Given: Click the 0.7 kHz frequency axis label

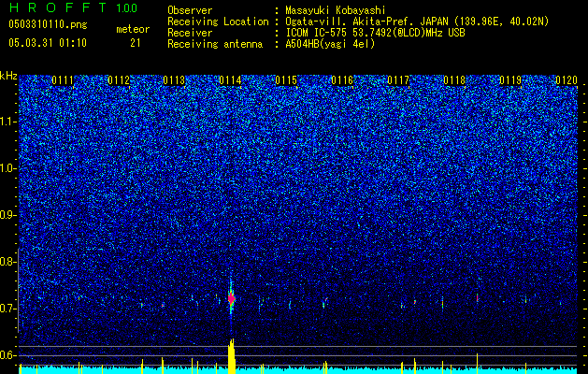Looking at the screenshot, I should tap(8, 309).
